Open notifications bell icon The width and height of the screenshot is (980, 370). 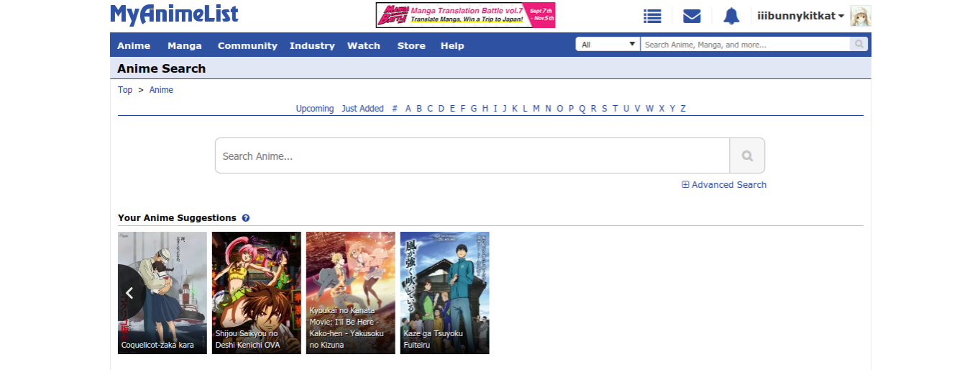coord(731,16)
